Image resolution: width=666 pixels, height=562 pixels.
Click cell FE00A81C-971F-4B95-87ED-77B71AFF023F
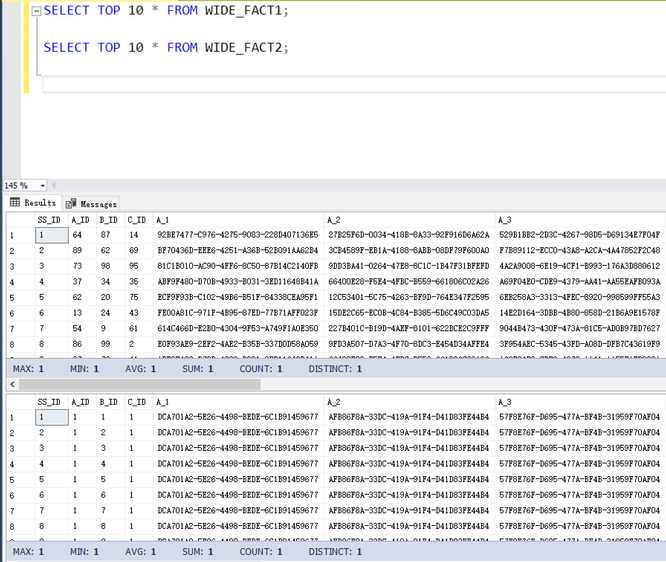tap(238, 313)
